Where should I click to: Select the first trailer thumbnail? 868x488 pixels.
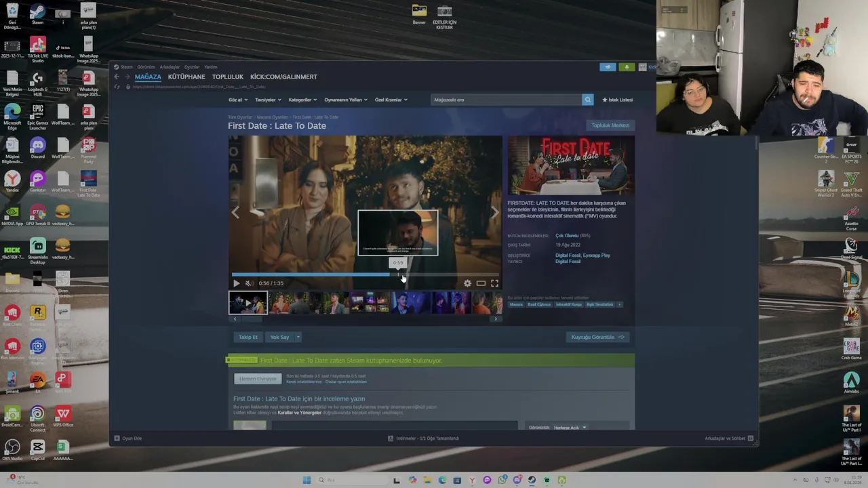click(x=248, y=302)
